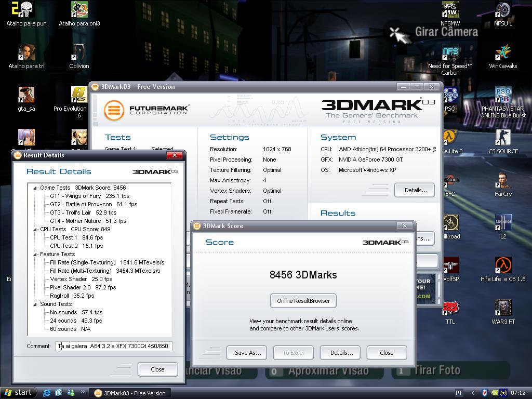Select the 'Atalho para trl' desktop icon
The height and width of the screenshot is (399, 532).
pos(26,56)
